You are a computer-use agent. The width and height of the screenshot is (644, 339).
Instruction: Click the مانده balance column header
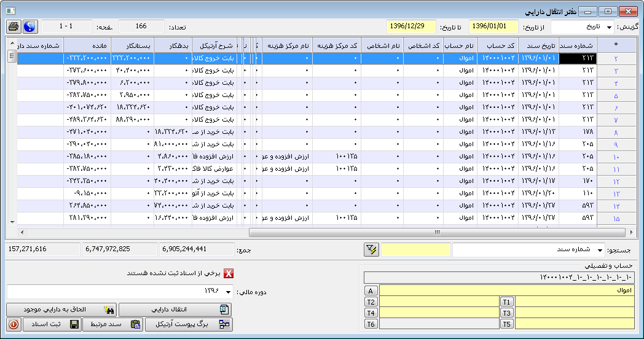coord(87,45)
